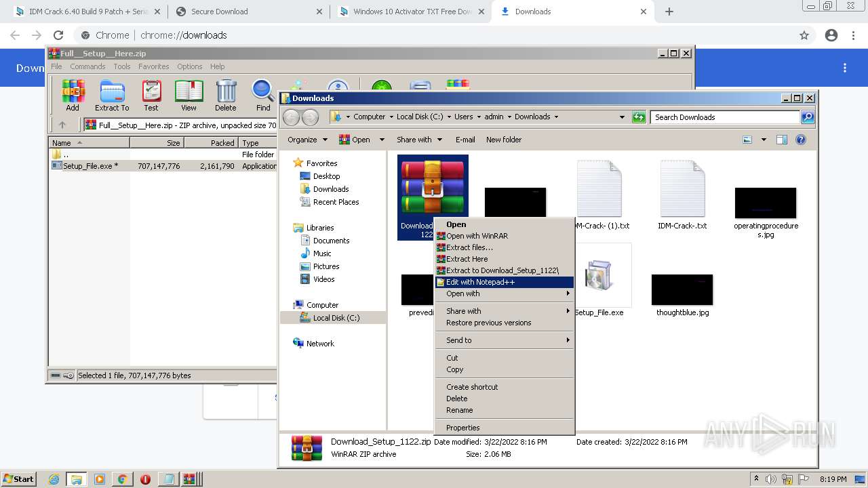Click the E-mail toolbar button

[x=465, y=140]
